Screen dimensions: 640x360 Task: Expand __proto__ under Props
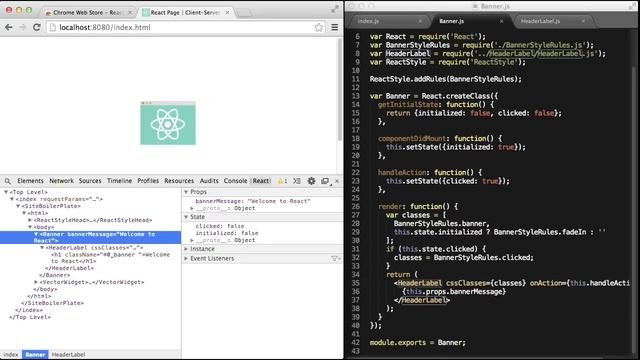coord(192,208)
